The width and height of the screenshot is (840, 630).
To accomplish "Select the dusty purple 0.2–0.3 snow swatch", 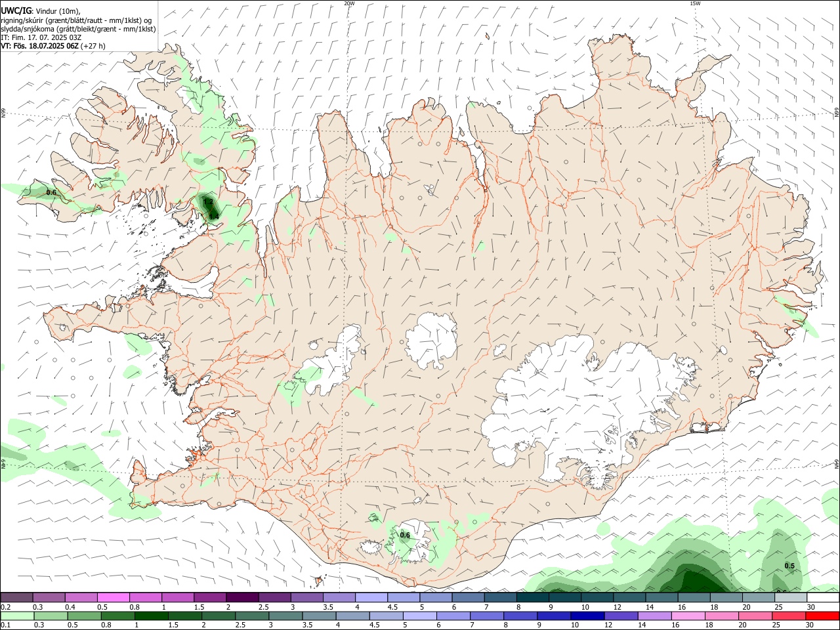I will point(16,598).
